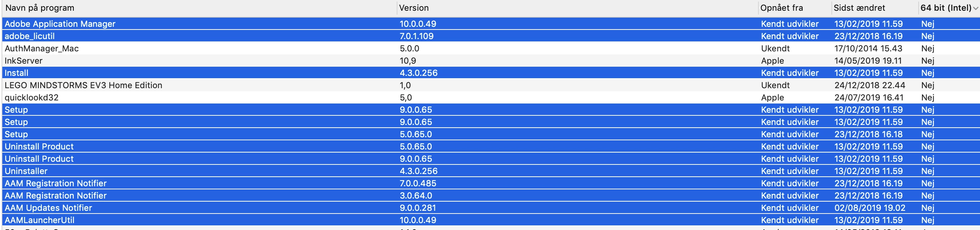Select Uninstall Product with version 9.0.0.65
This screenshot has height=230, width=980.
pos(491,159)
